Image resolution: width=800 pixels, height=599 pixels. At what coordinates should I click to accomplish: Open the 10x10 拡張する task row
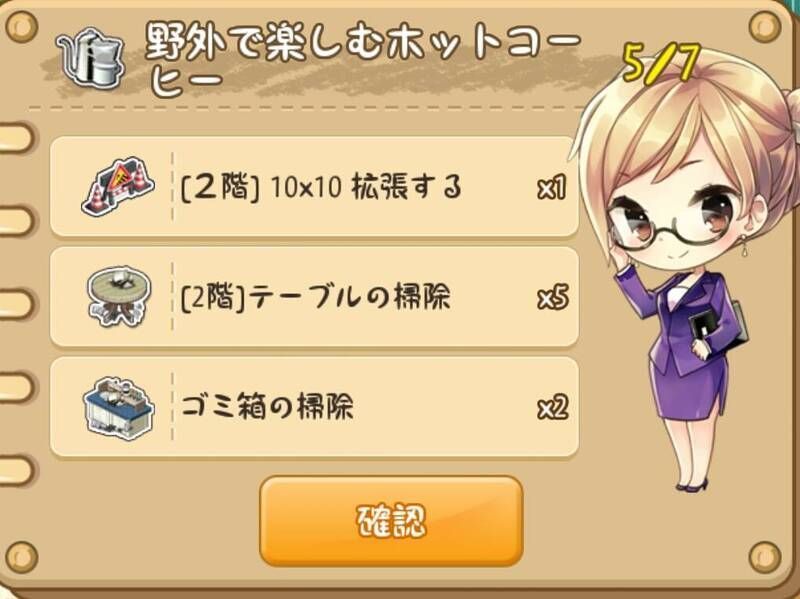coord(314,187)
